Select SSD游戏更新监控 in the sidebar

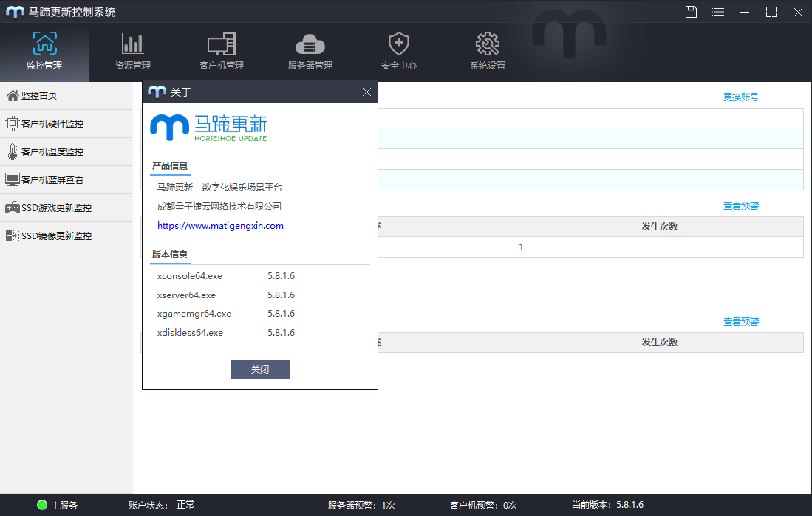[66, 207]
